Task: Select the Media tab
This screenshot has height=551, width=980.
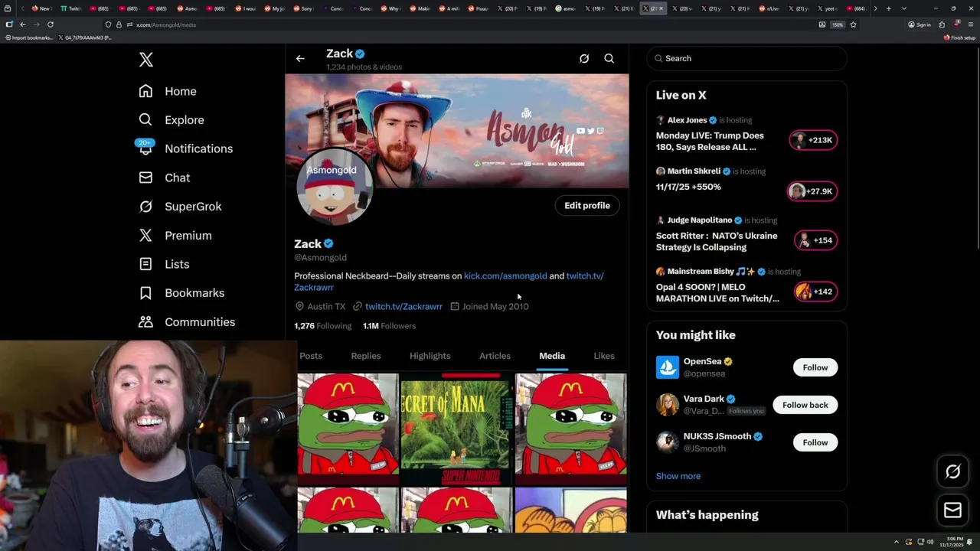Action: pos(552,356)
